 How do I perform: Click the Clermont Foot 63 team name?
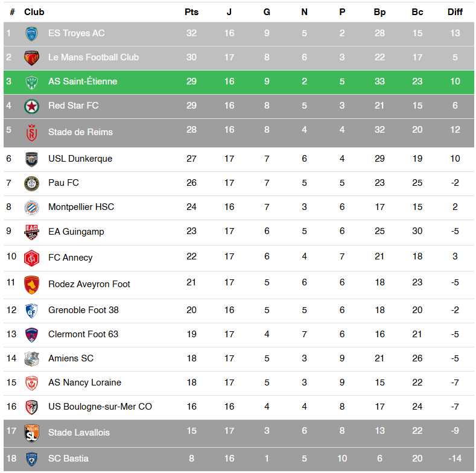click(x=83, y=334)
